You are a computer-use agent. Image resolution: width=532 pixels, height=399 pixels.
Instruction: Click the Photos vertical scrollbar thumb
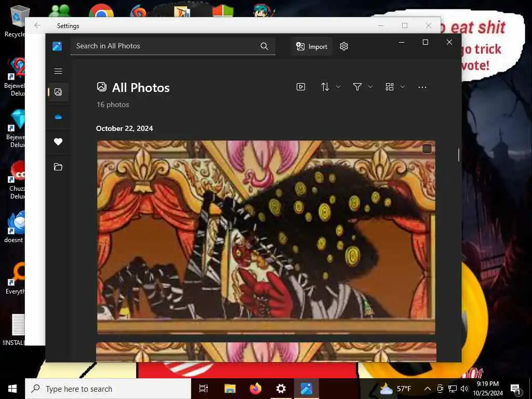(x=458, y=155)
